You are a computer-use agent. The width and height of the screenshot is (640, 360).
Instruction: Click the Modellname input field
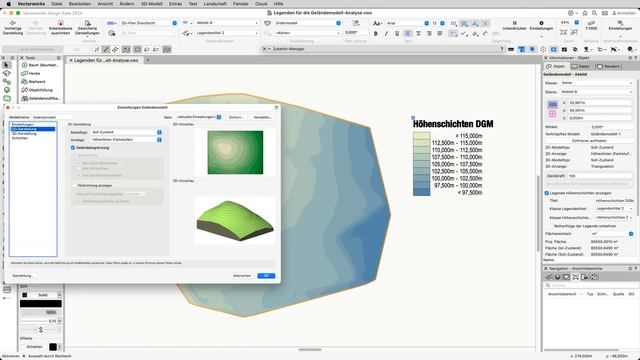tap(52, 117)
